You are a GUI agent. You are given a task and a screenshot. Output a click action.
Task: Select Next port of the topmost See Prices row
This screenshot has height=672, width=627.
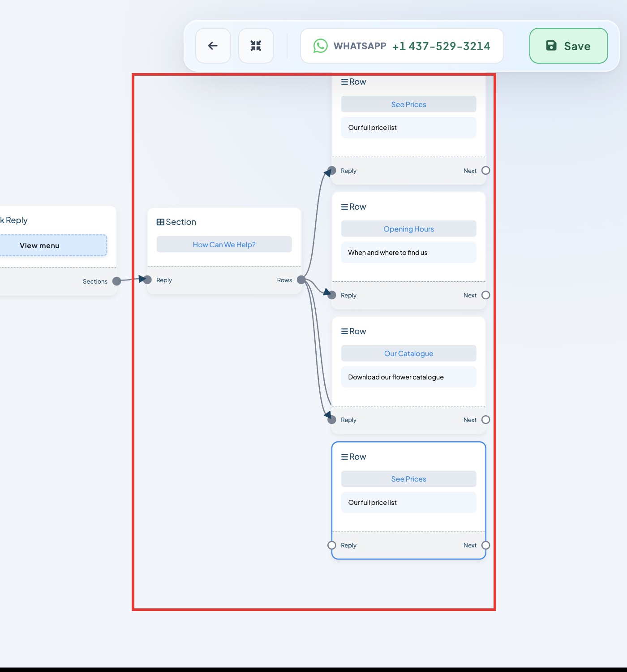pyautogui.click(x=486, y=171)
